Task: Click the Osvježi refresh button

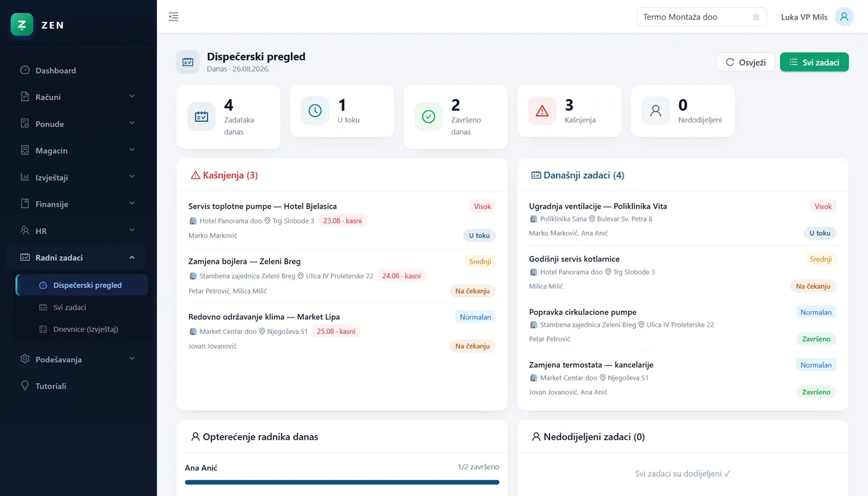Action: [745, 62]
